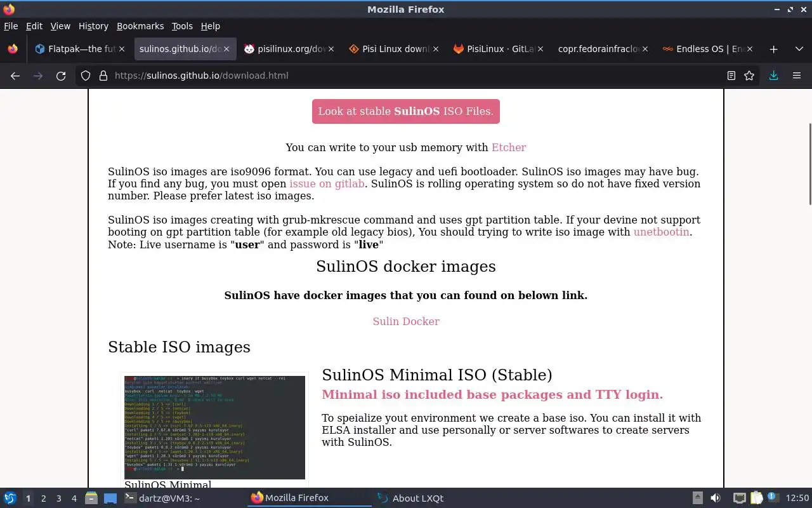Expand the list all tabs dropdown
The height and width of the screenshot is (508, 812).
799,49
